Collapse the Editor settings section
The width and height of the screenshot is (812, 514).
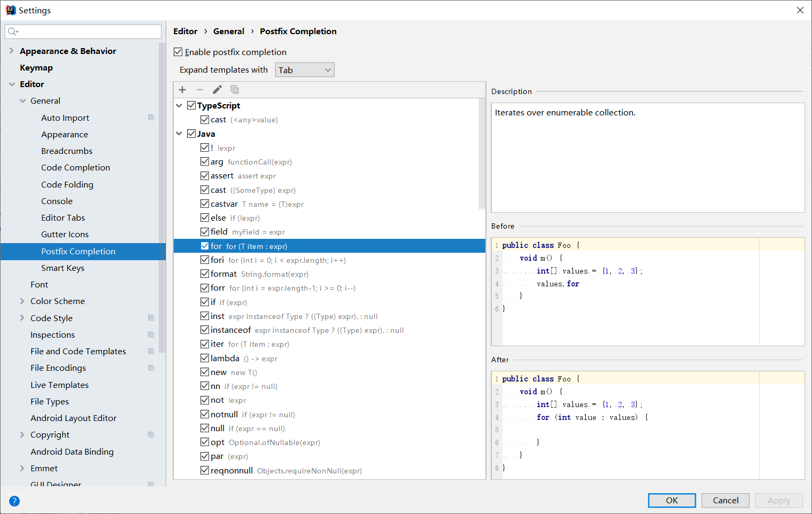pyautogui.click(x=12, y=84)
